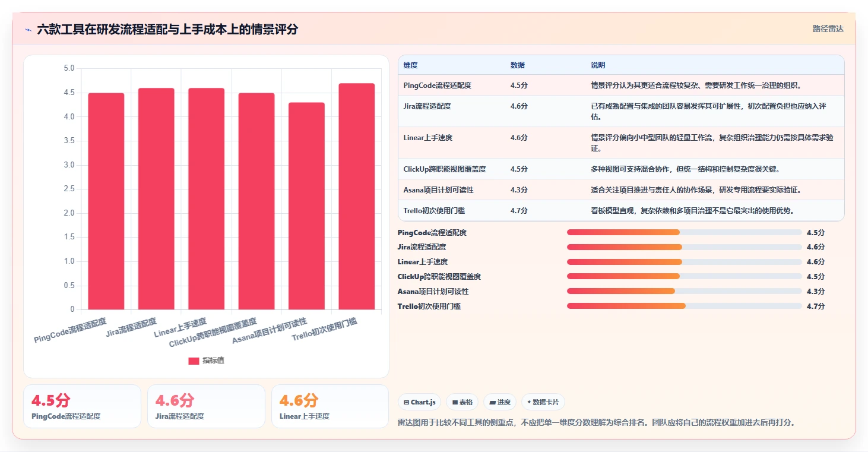Click the ClickUp跨职能视图覆盖度 chart bar
This screenshot has width=868, height=452.
pyautogui.click(x=256, y=201)
